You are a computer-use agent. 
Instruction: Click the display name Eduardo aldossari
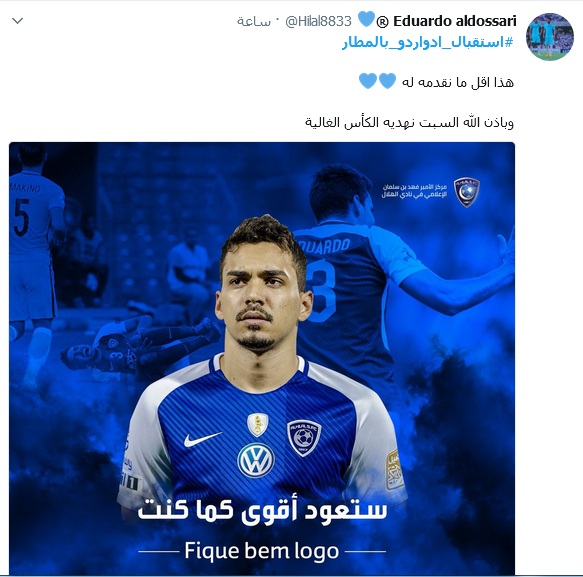455,21
